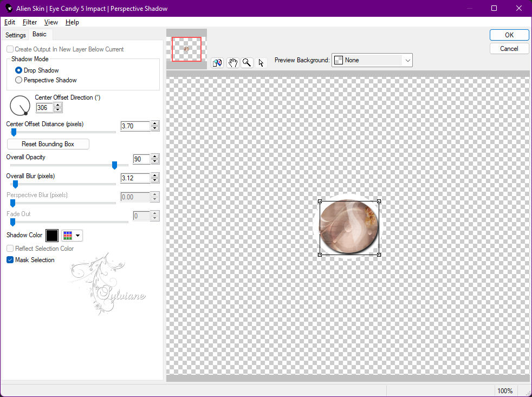Click the Center Offset Distance input field
532x397 pixels.
pyautogui.click(x=135, y=126)
